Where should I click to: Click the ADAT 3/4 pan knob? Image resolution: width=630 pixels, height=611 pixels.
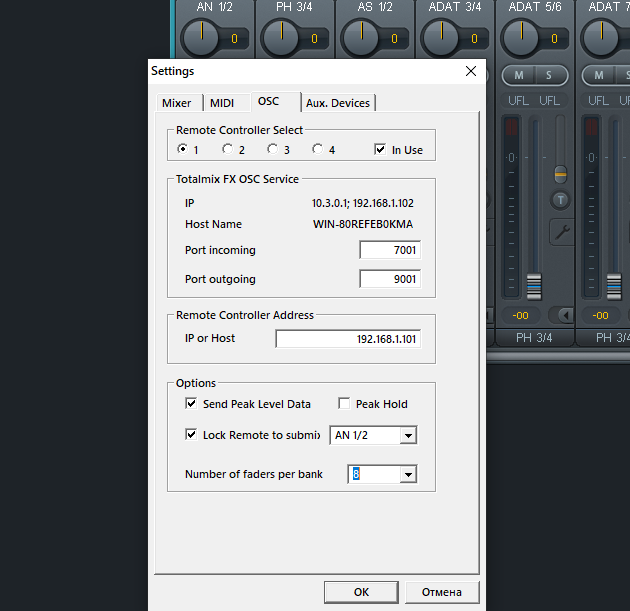(441, 38)
